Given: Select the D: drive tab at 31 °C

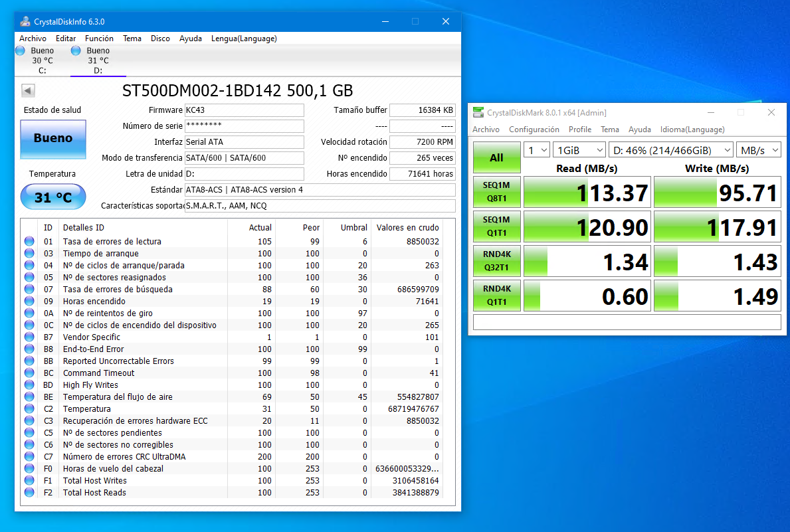Looking at the screenshot, I should click(x=98, y=60).
